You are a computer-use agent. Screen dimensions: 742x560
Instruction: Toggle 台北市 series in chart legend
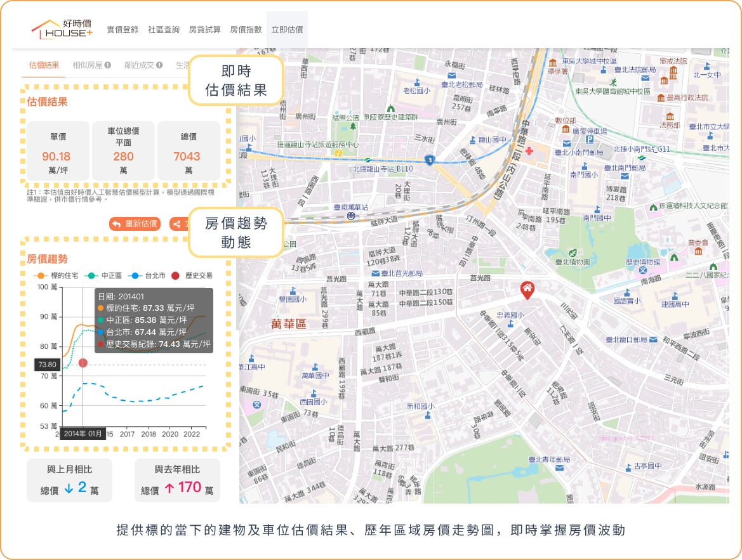(x=146, y=276)
